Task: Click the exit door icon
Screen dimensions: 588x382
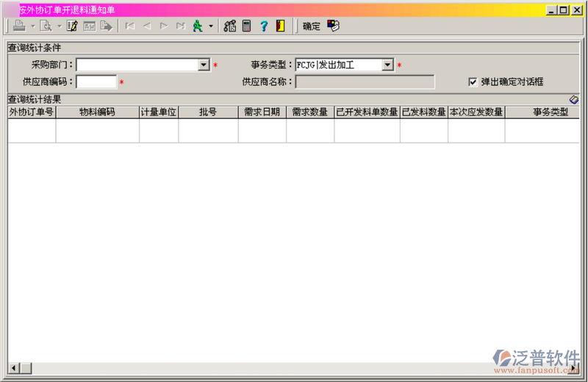Action: pos(280,26)
